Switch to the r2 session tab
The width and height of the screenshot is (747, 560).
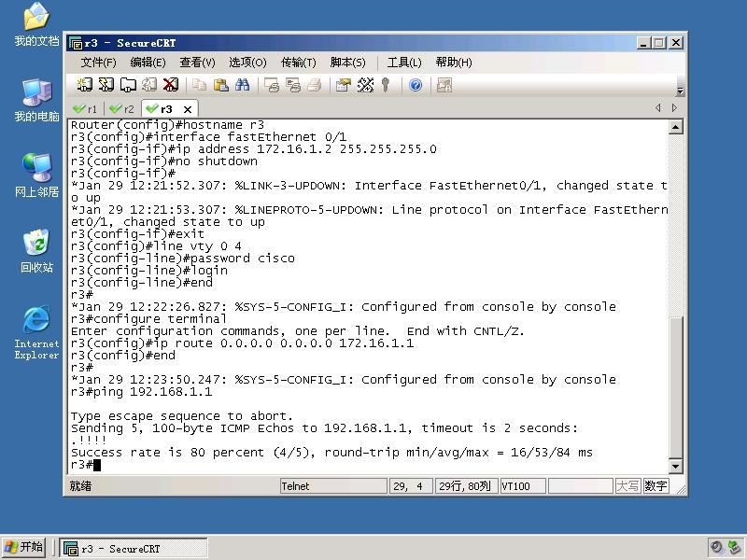(122, 109)
